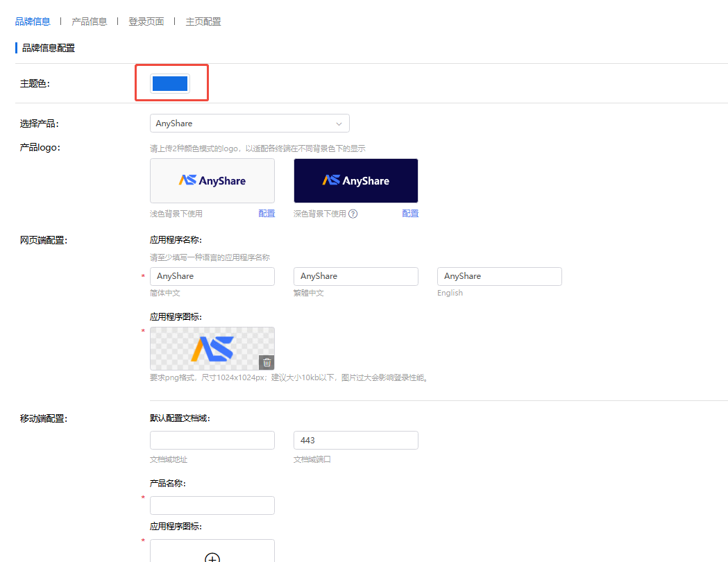Expand the AnyShare product selection dropdown
Viewport: 728px width, 562px height.
(249, 124)
